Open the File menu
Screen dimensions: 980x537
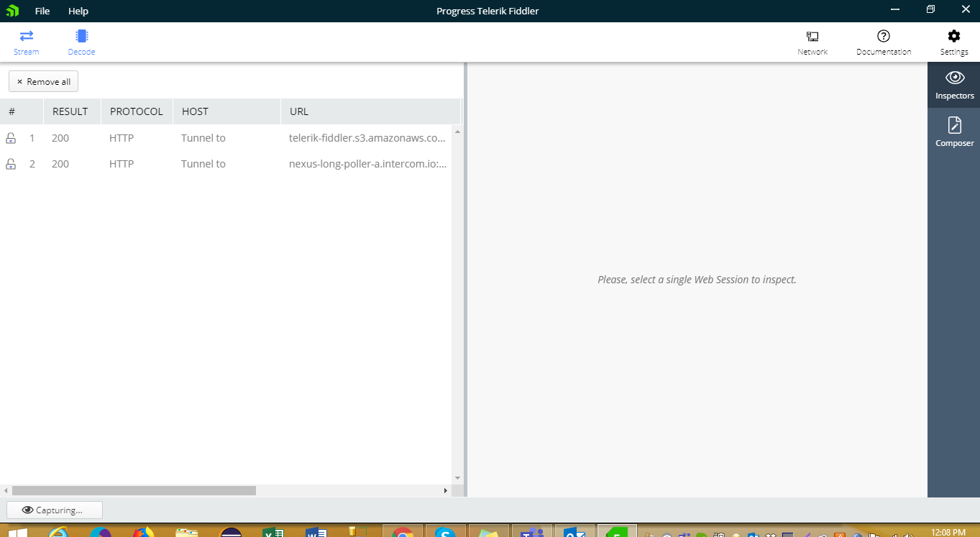tap(42, 11)
